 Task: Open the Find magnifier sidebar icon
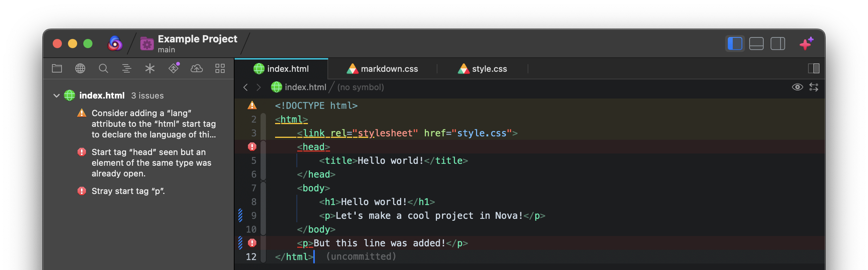[104, 68]
